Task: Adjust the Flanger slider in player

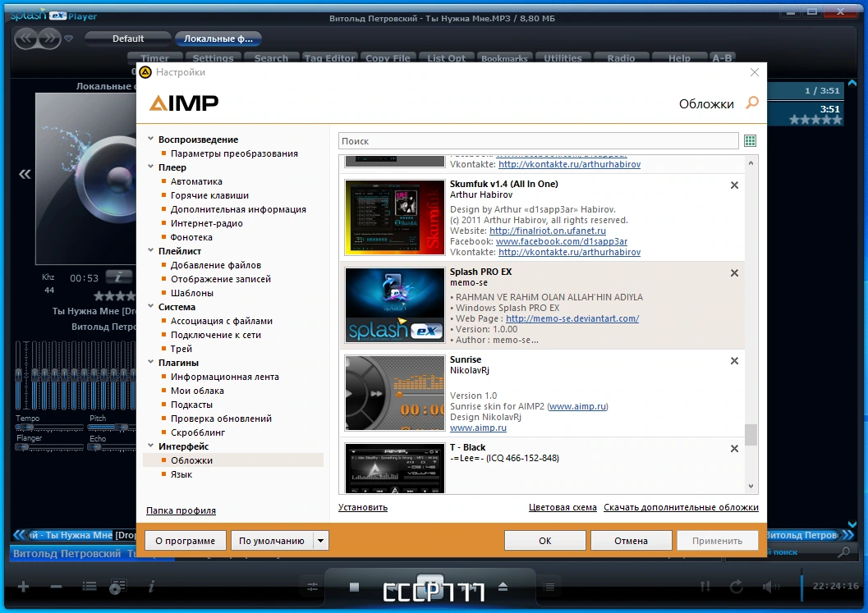Action: point(48,447)
